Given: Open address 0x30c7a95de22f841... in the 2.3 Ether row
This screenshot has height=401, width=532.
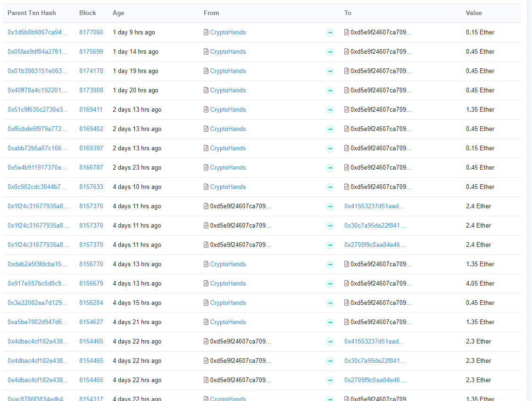Looking at the screenshot, I should (x=375, y=360).
